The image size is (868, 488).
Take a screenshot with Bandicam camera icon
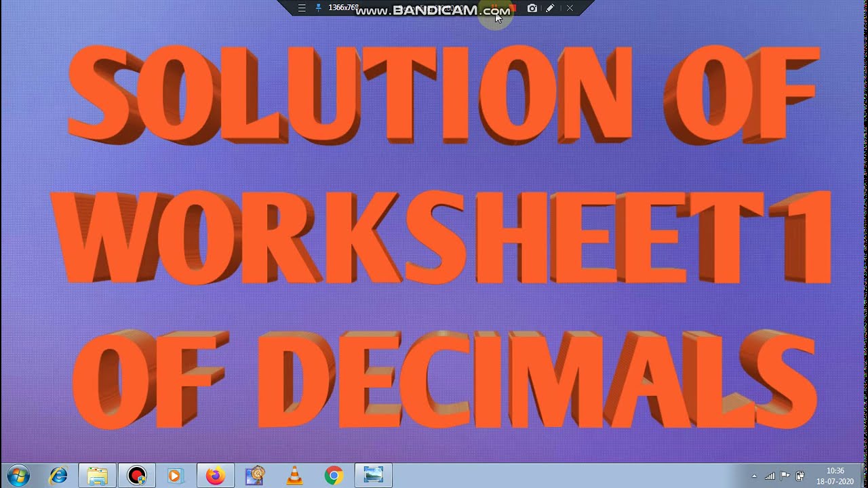(x=531, y=8)
